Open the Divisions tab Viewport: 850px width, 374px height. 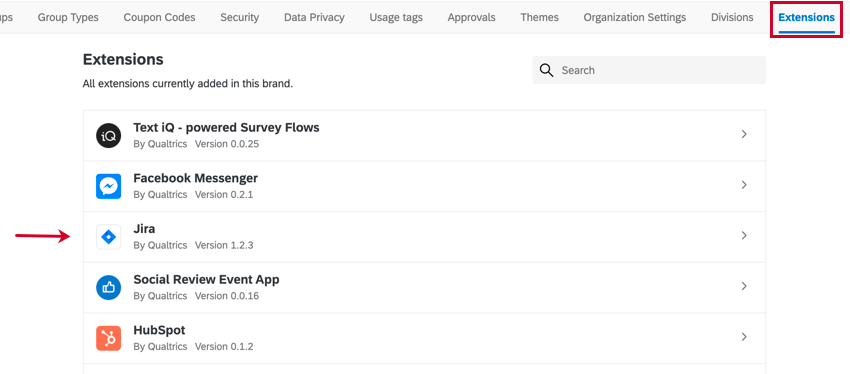pyautogui.click(x=732, y=17)
